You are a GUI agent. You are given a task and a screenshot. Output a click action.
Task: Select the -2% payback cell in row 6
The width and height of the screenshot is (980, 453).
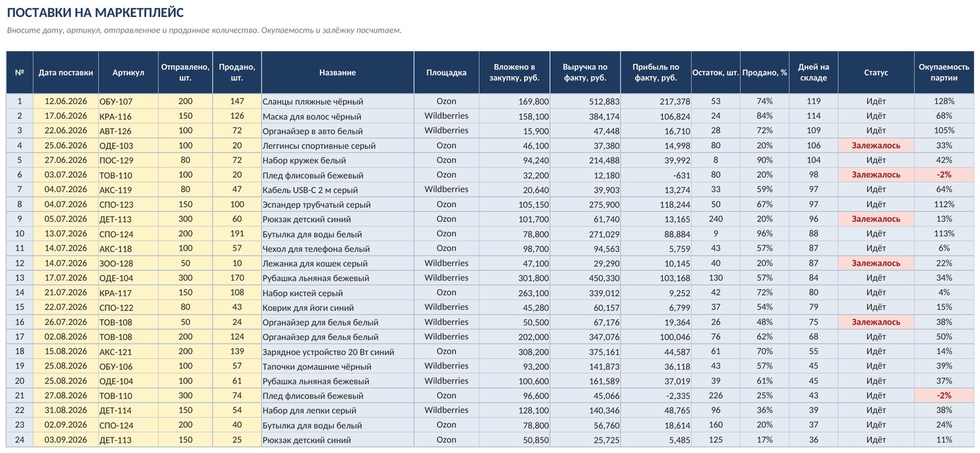coord(944,175)
